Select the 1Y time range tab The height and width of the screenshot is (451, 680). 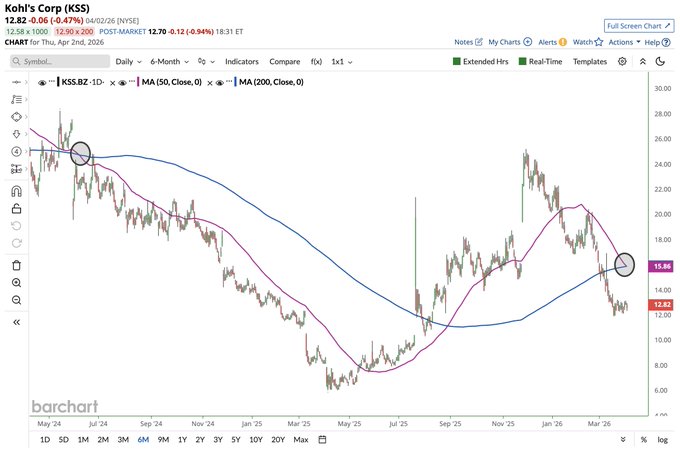tap(182, 439)
